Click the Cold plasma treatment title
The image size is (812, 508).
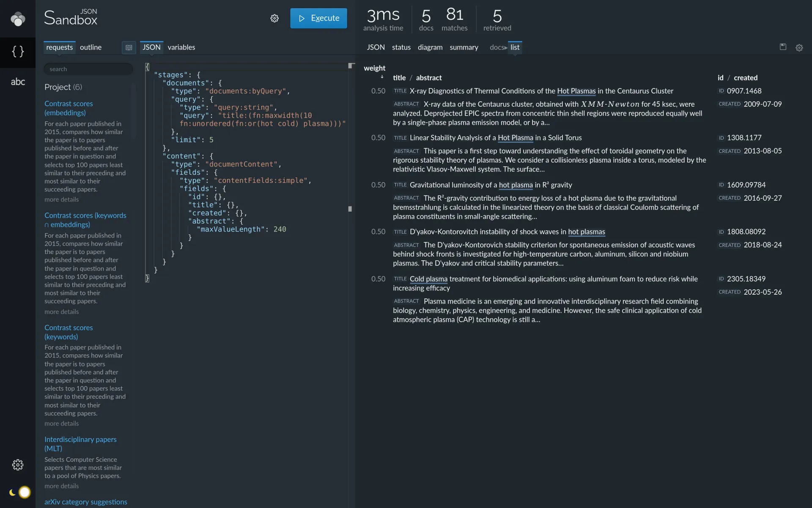point(545,283)
